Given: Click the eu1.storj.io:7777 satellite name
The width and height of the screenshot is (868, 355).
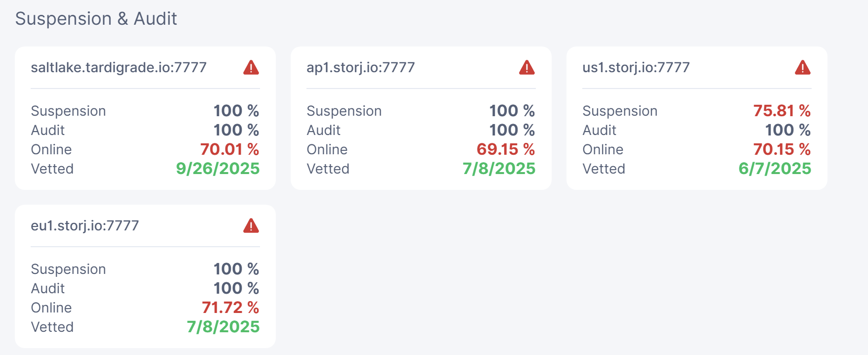Looking at the screenshot, I should [85, 225].
